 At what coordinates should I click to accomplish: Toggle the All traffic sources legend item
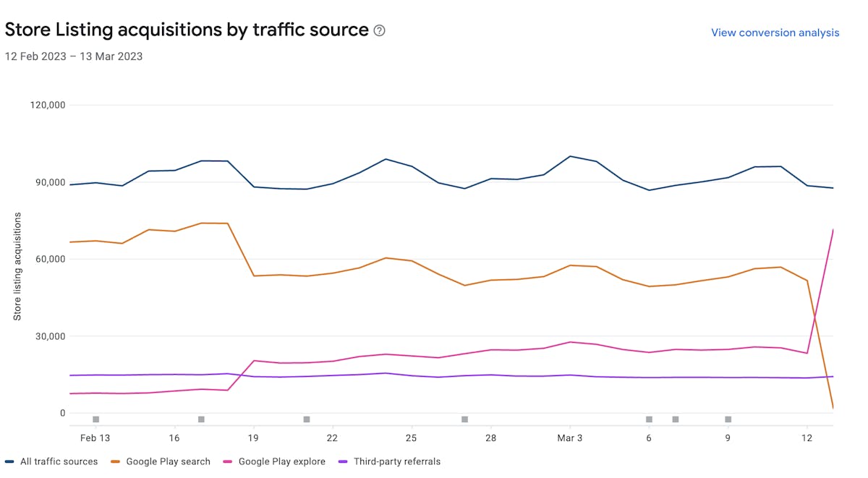tap(60, 461)
